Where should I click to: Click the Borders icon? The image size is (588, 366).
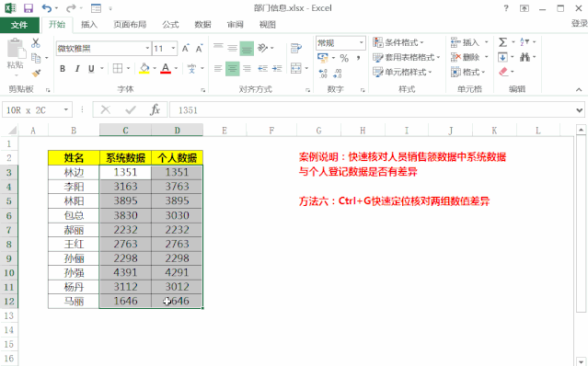pyautogui.click(x=118, y=68)
